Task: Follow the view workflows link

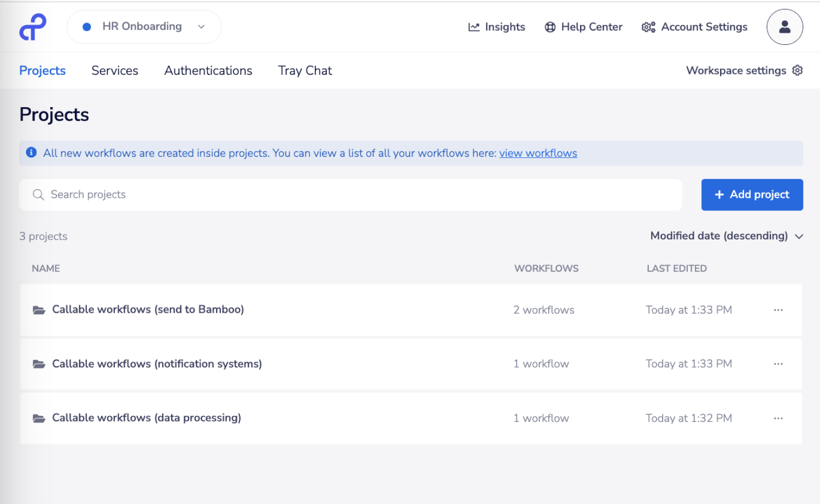Action: (538, 154)
